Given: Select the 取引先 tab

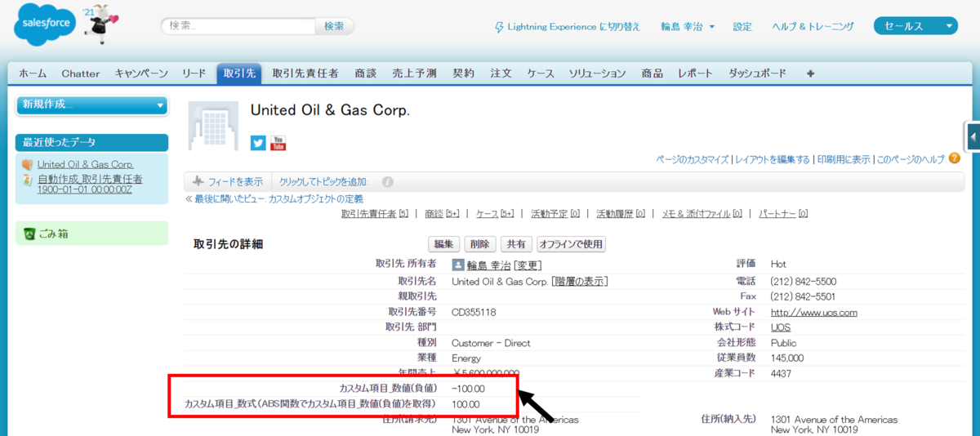Looking at the screenshot, I should click(x=239, y=73).
